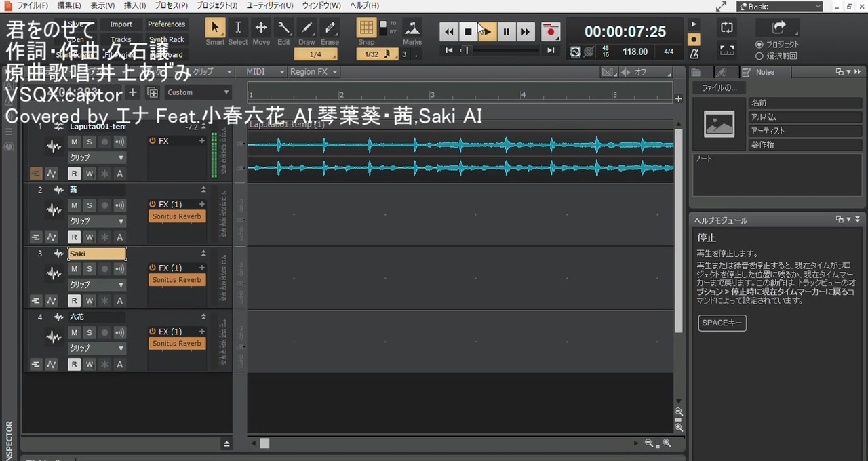
Task: Open 挿入(I) menu
Action: click(x=134, y=5)
